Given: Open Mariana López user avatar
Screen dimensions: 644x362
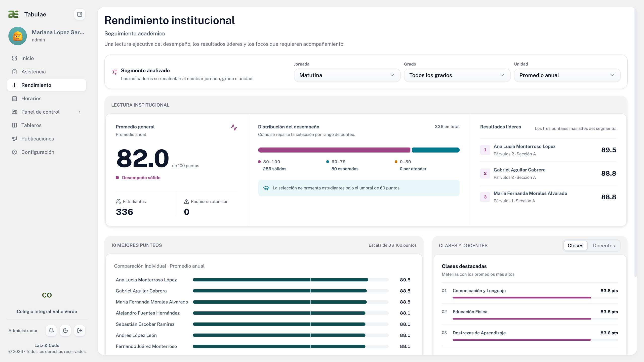Looking at the screenshot, I should (x=18, y=36).
